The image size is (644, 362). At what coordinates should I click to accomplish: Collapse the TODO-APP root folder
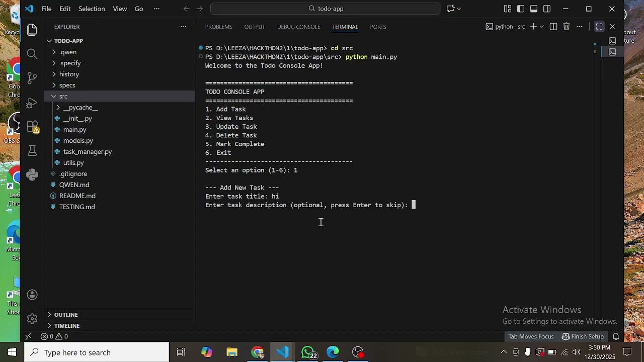point(49,41)
